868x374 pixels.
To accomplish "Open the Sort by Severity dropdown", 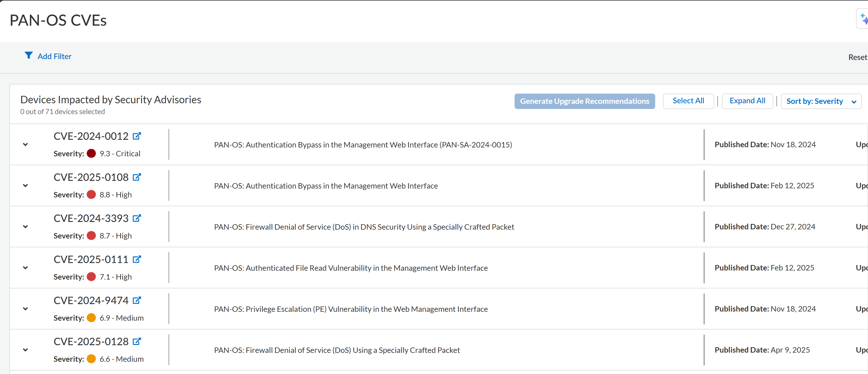I will (821, 102).
